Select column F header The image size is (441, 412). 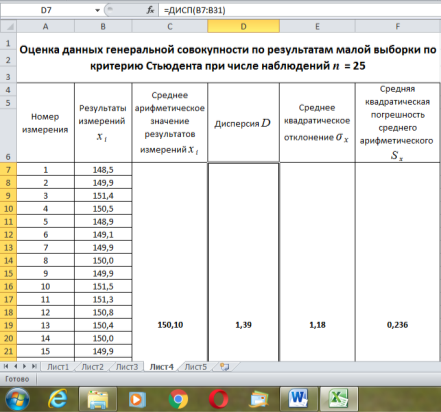pos(398,26)
